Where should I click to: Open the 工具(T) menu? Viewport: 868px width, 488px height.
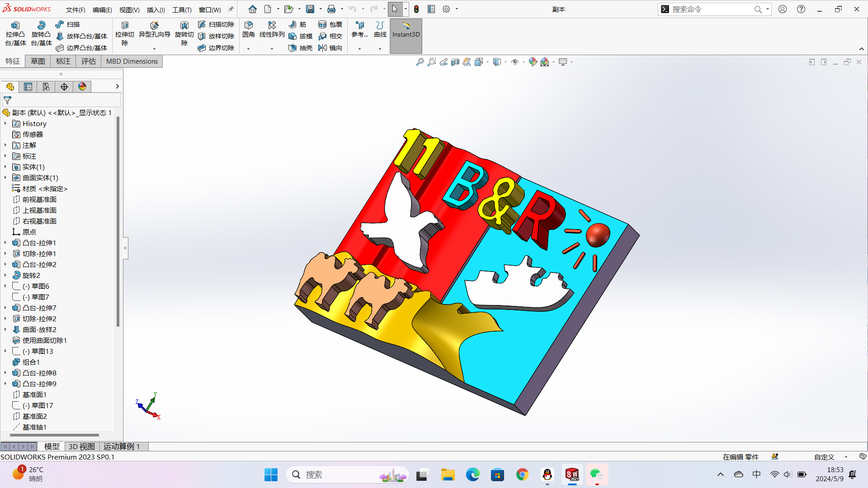[182, 9]
